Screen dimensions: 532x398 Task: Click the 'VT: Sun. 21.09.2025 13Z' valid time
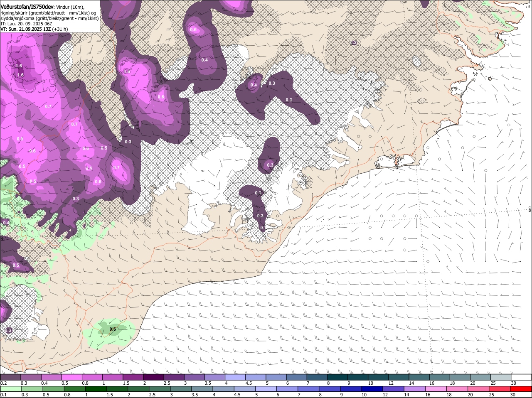pyautogui.click(x=25, y=29)
